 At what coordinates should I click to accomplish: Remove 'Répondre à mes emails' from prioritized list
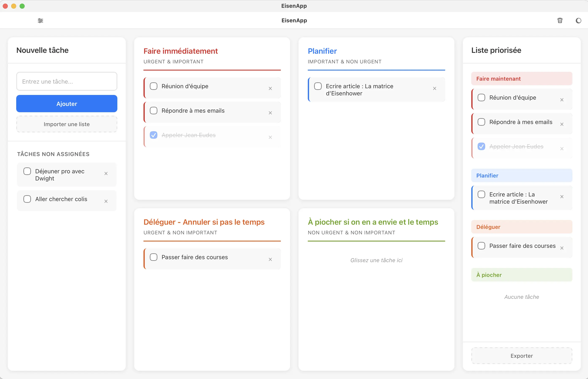(x=562, y=124)
